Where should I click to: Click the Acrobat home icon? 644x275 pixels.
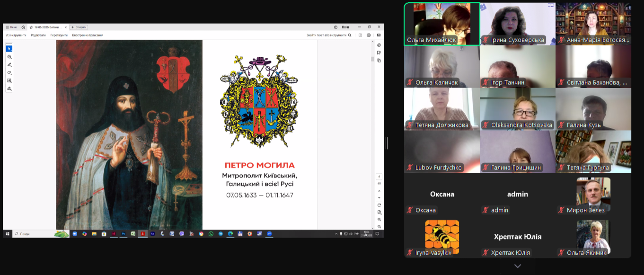click(23, 27)
